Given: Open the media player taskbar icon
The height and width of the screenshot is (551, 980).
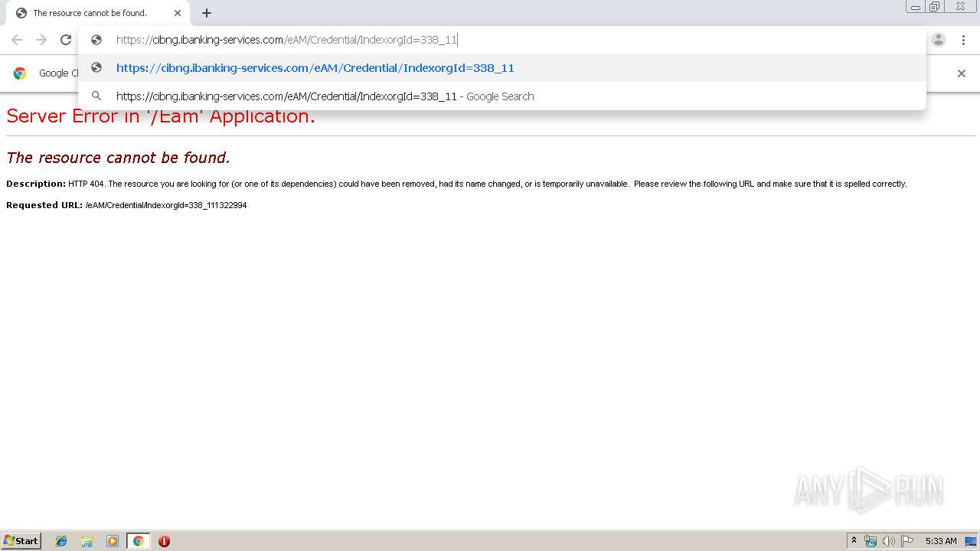Looking at the screenshot, I should 113,541.
